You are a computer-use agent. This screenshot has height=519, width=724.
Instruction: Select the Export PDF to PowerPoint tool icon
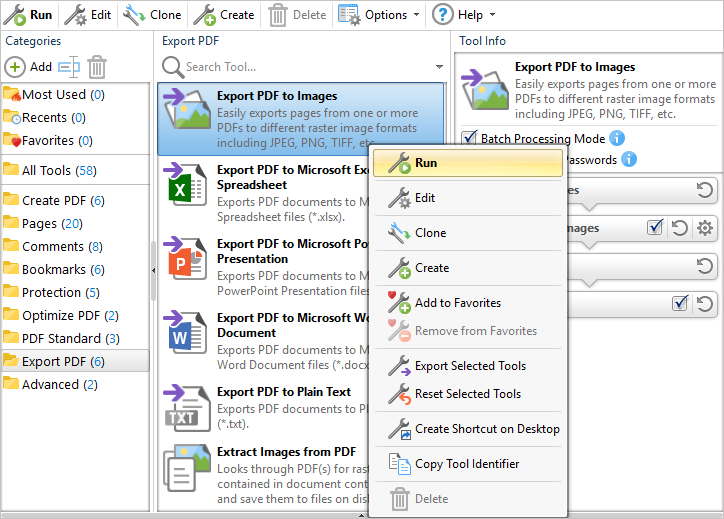185,258
